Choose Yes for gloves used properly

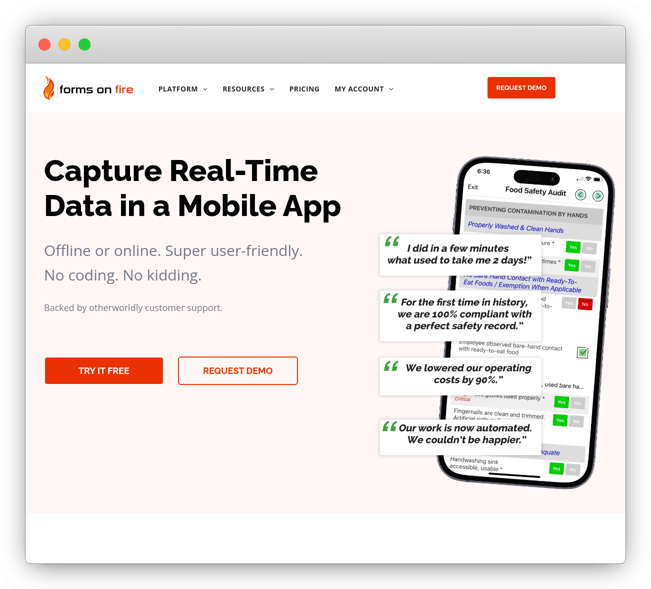(x=561, y=402)
